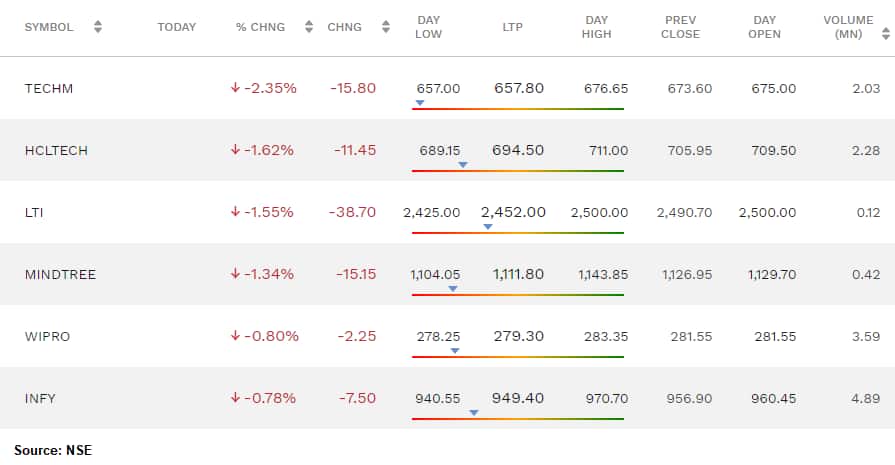Click INFY day range marker triangle
Viewport: 895px width, 465px height.
tap(474, 413)
